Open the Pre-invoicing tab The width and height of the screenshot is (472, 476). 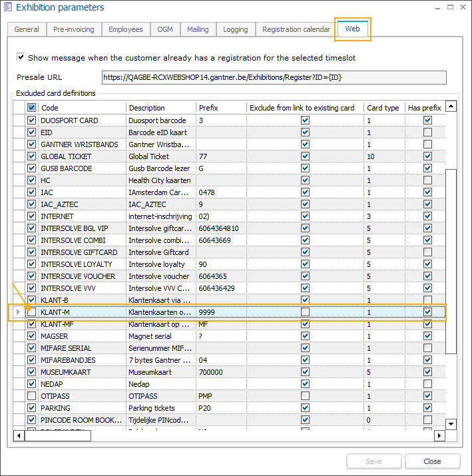74,29
